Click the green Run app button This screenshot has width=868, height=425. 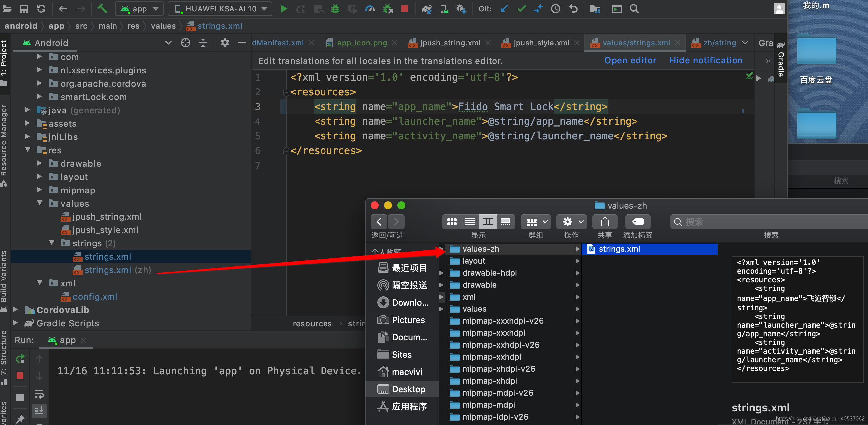pyautogui.click(x=284, y=9)
